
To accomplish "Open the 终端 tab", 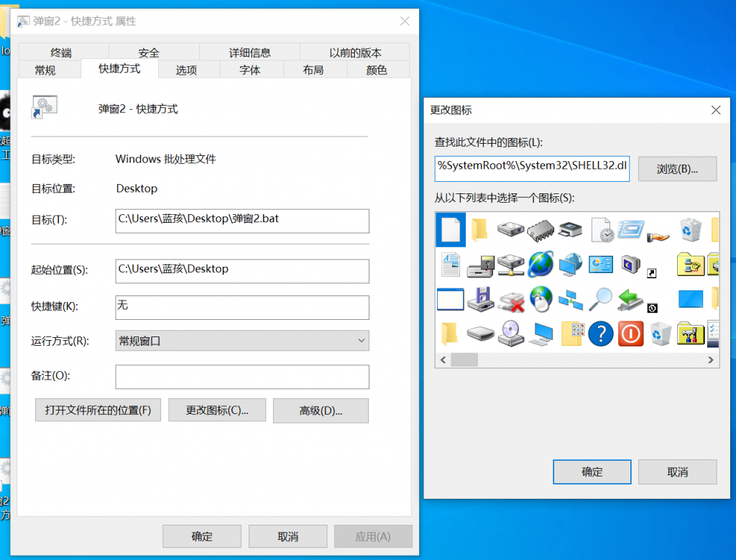I will point(62,52).
